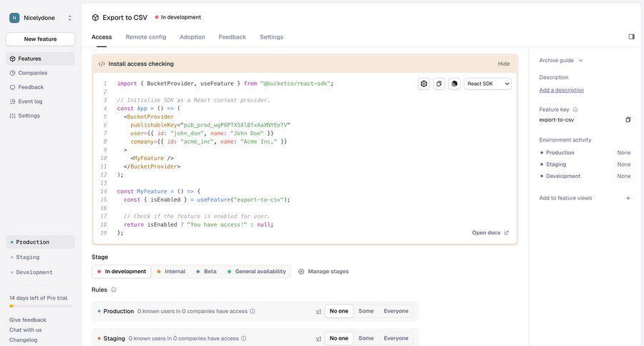Click the info icon beside Rules
This screenshot has height=346, width=644.
tap(114, 290)
